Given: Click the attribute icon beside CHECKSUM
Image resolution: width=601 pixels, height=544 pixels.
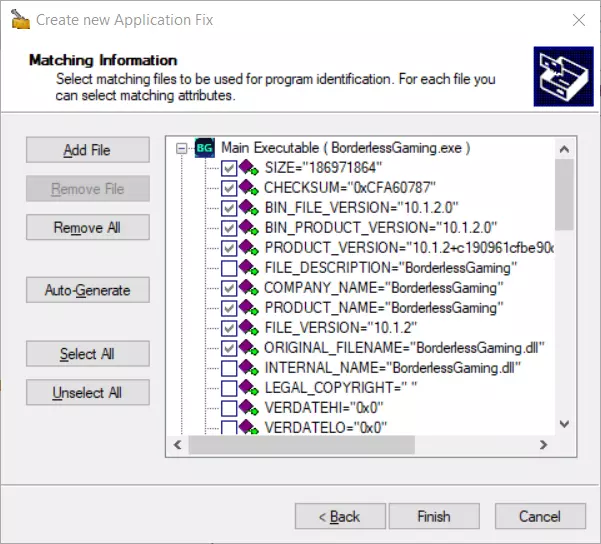Looking at the screenshot, I should pyautogui.click(x=248, y=188).
